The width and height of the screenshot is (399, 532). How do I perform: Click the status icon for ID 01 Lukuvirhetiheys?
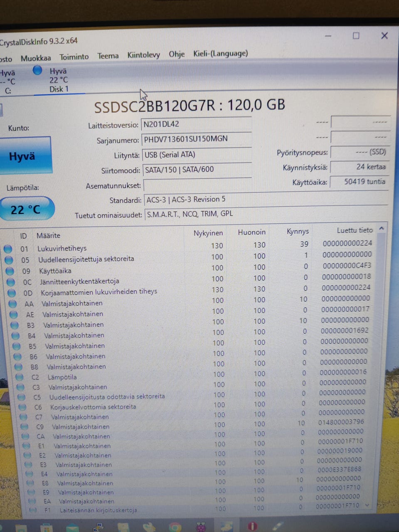pyautogui.click(x=8, y=249)
